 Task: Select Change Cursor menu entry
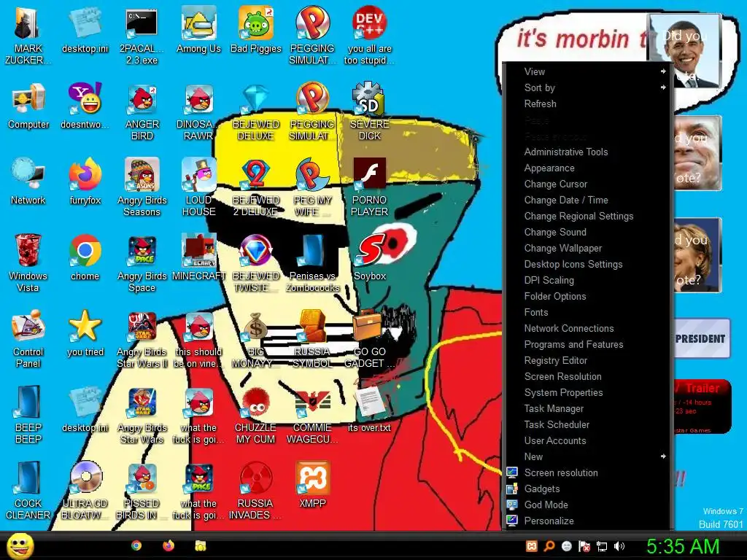coord(589,184)
